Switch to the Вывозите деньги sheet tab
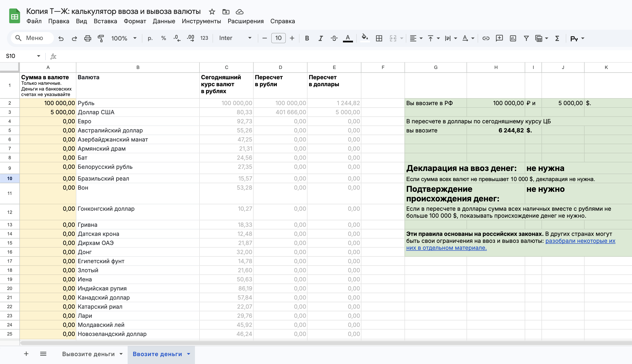632x364 pixels. (88, 354)
